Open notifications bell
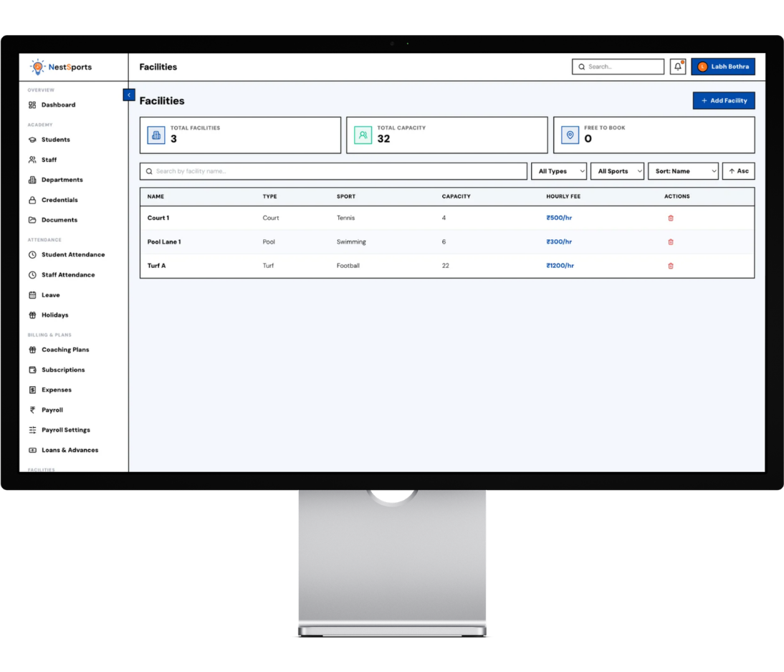This screenshot has width=784, height=672. 678,67
